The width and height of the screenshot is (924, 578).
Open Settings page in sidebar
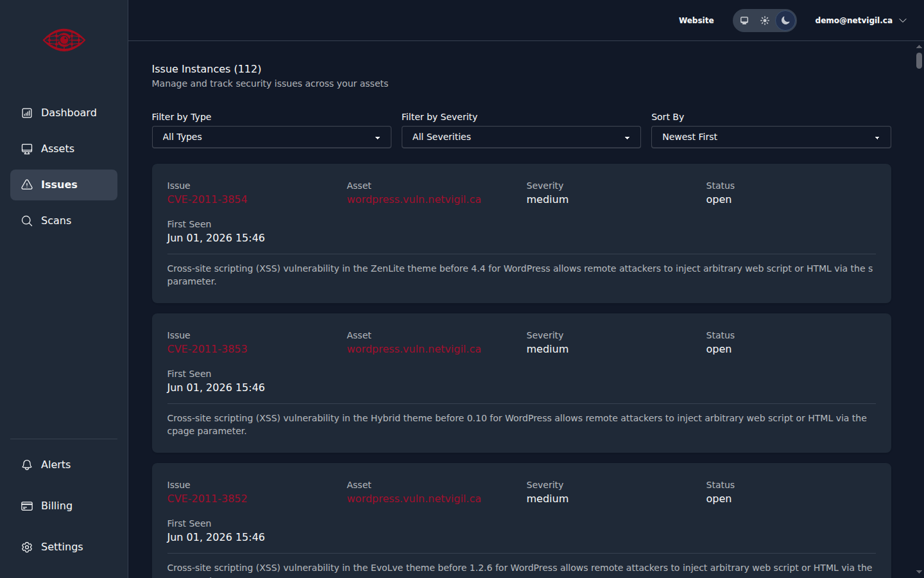(64, 547)
